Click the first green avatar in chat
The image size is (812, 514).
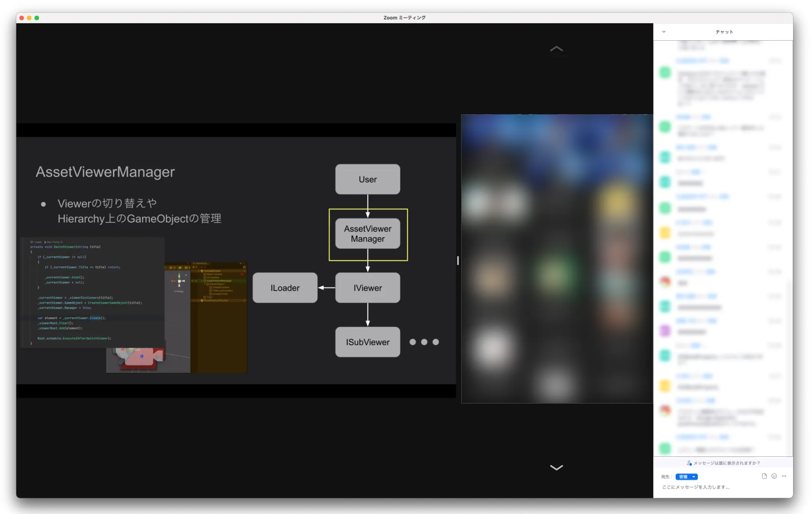(x=665, y=72)
